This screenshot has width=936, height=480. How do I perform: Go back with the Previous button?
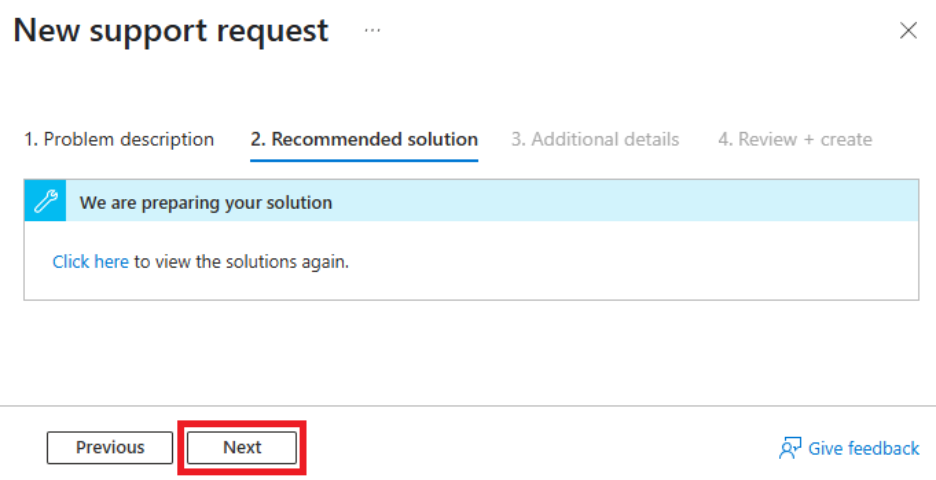110,447
